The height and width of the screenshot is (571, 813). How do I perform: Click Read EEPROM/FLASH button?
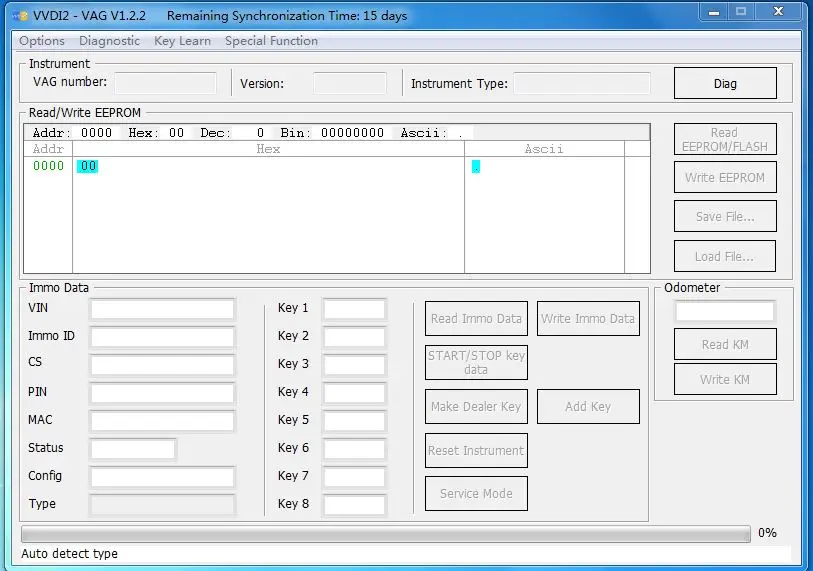click(x=725, y=139)
